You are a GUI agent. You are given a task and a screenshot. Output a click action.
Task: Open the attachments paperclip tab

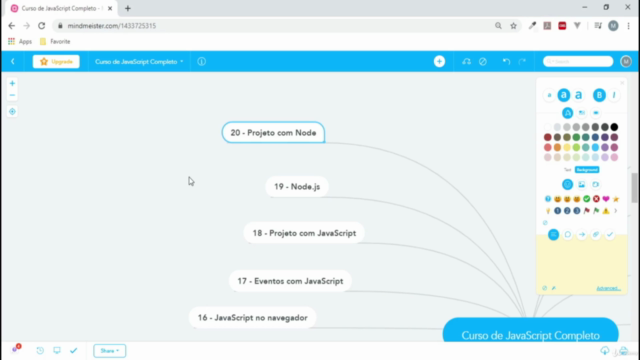pyautogui.click(x=596, y=235)
